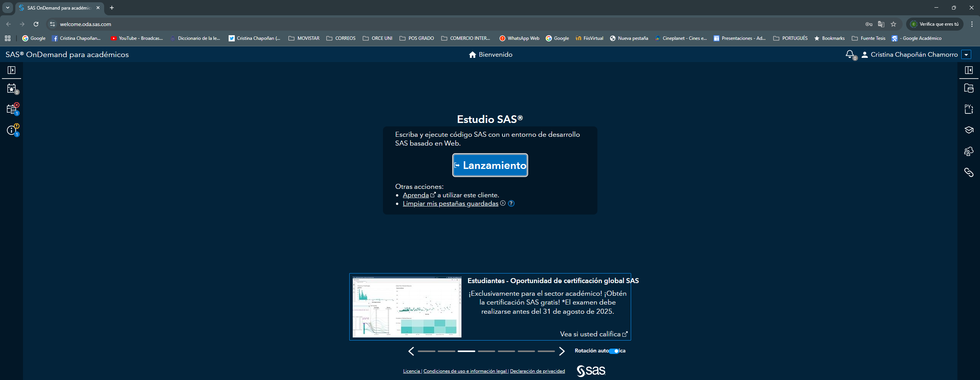Image resolution: width=980 pixels, height=380 pixels.
Task: Open the POS GRADO bookmarks folder
Action: pyautogui.click(x=417, y=38)
